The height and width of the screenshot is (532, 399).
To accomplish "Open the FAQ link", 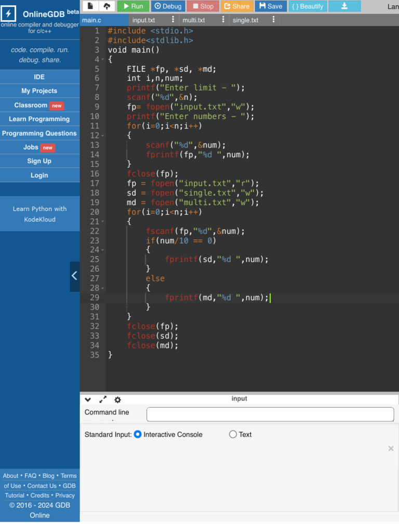I will pos(30,476).
